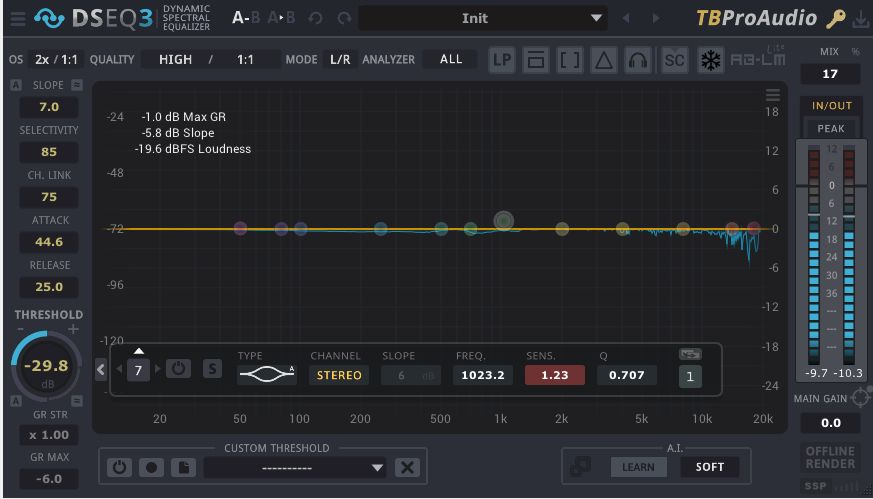Click the THRESHOLD knob showing -29.8 dB
Screen dimensions: 873x499
point(46,366)
